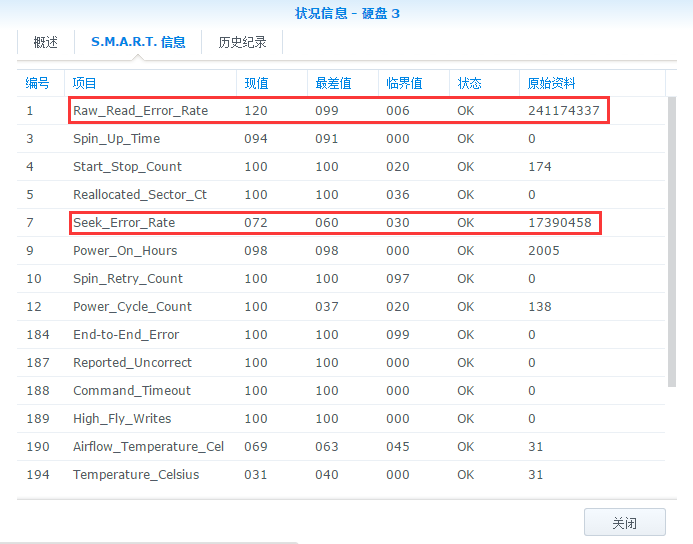Select the Spin_Up_Time row
The width and height of the screenshot is (693, 544).
[341, 139]
